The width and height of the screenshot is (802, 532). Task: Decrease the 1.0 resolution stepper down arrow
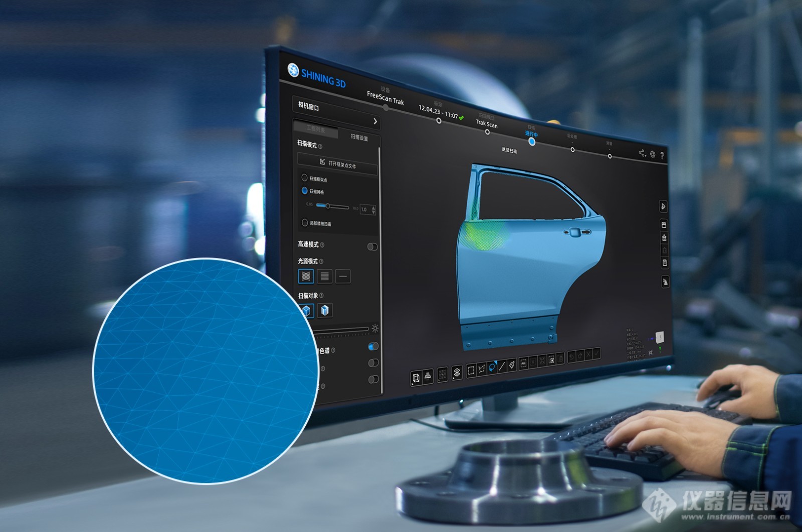[373, 212]
